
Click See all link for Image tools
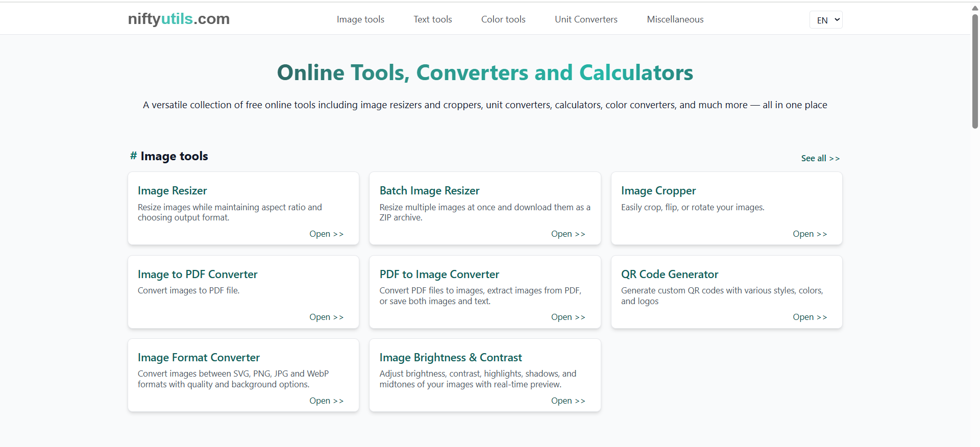(820, 158)
